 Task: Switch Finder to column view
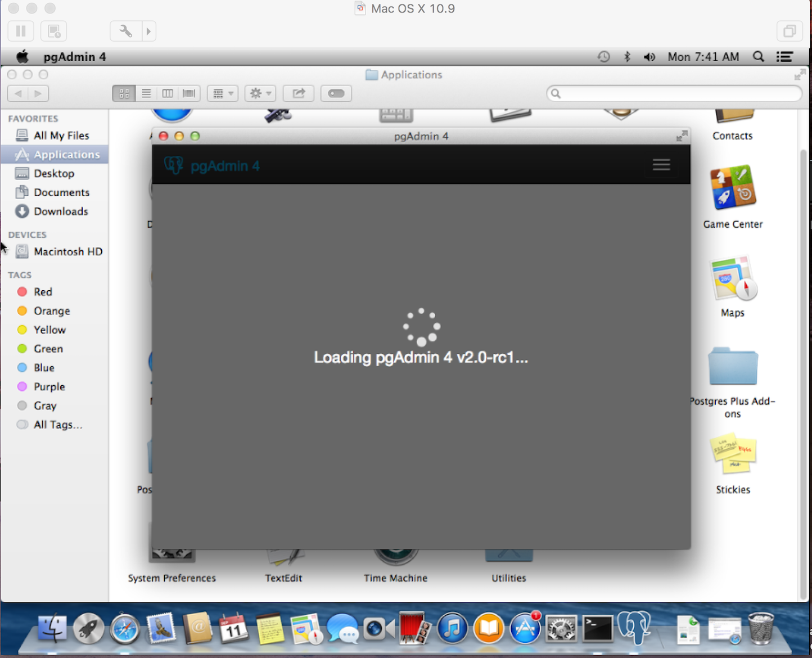tap(168, 93)
